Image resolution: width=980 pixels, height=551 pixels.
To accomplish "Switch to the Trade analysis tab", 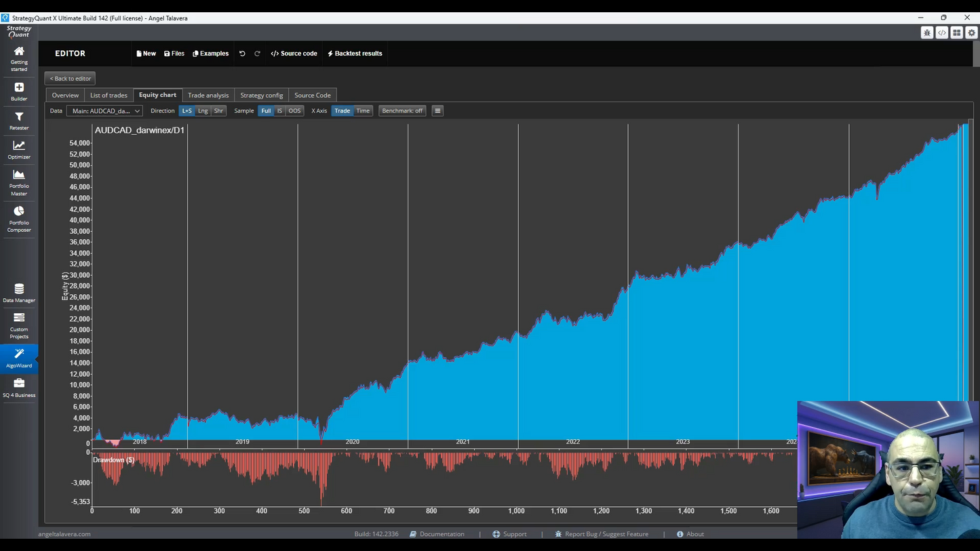I will [208, 96].
